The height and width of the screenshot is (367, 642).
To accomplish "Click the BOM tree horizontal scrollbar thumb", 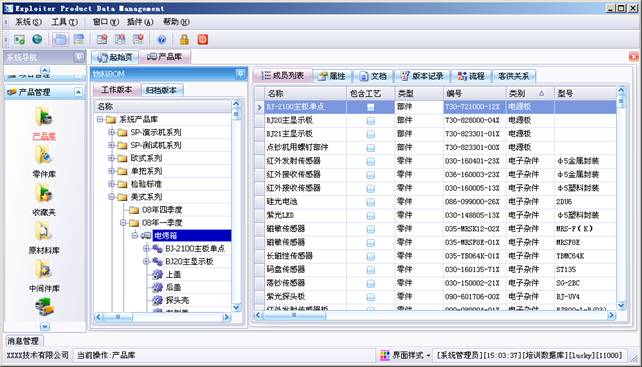I will (118, 317).
